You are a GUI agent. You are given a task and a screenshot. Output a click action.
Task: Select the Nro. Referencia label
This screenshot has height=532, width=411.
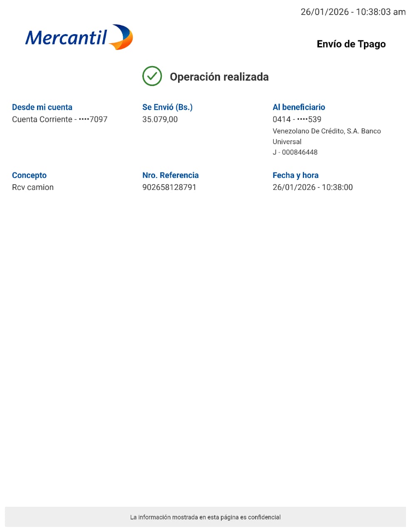(170, 175)
